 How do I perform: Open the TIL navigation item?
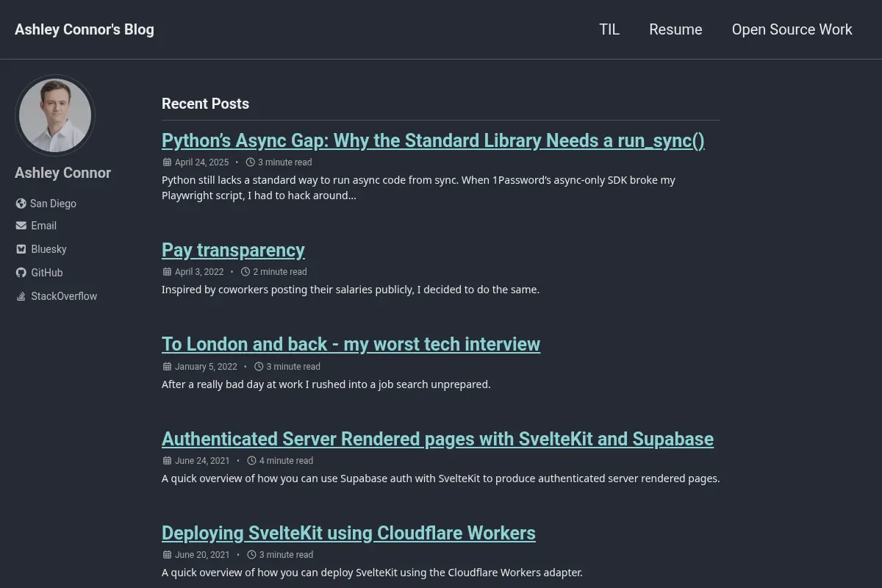pos(609,29)
